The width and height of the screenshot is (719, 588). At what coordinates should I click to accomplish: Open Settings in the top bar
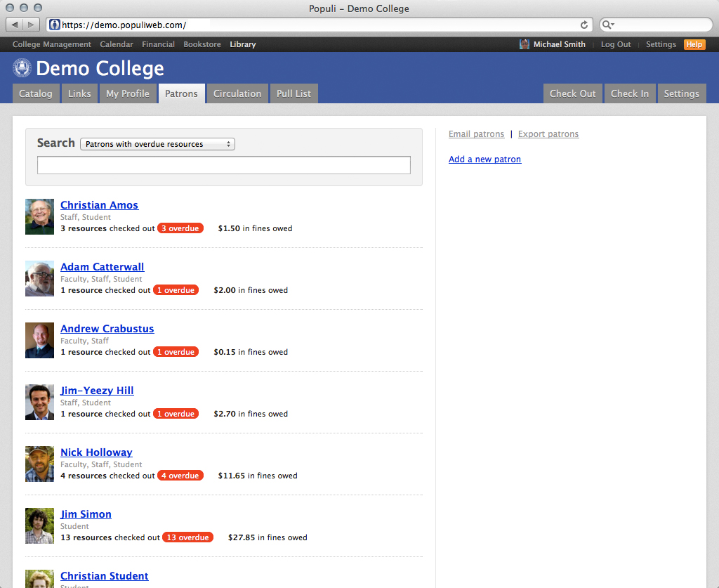coord(661,44)
